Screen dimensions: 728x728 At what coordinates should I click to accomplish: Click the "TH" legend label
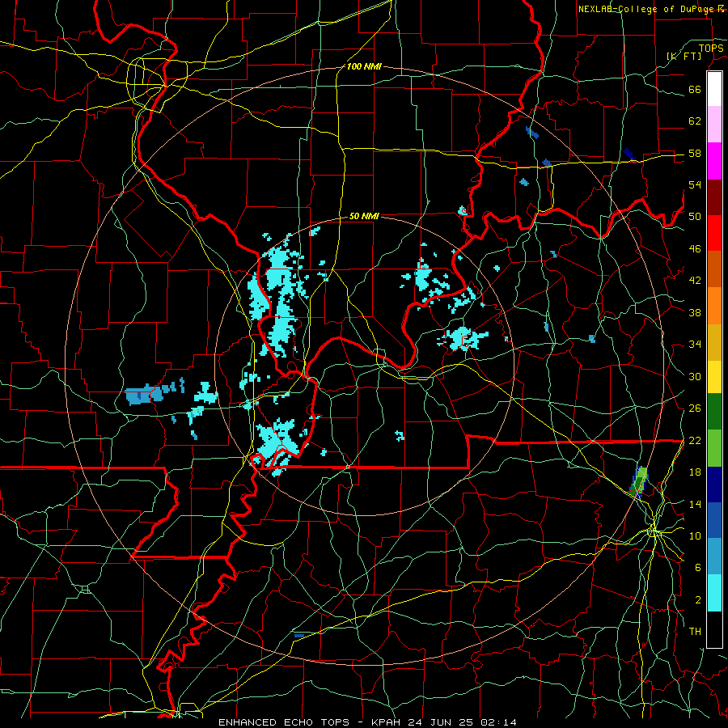tap(695, 632)
